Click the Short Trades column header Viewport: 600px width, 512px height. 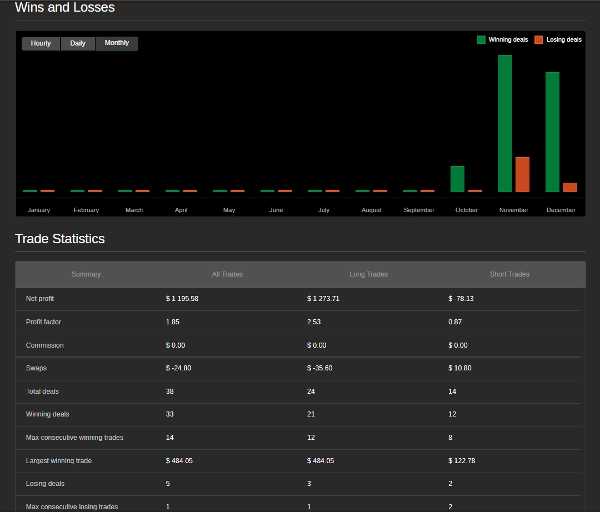510,274
